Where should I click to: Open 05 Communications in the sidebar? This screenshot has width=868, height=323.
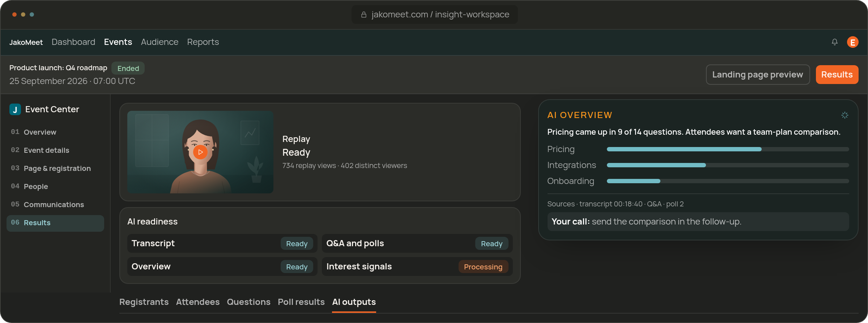tap(55, 205)
